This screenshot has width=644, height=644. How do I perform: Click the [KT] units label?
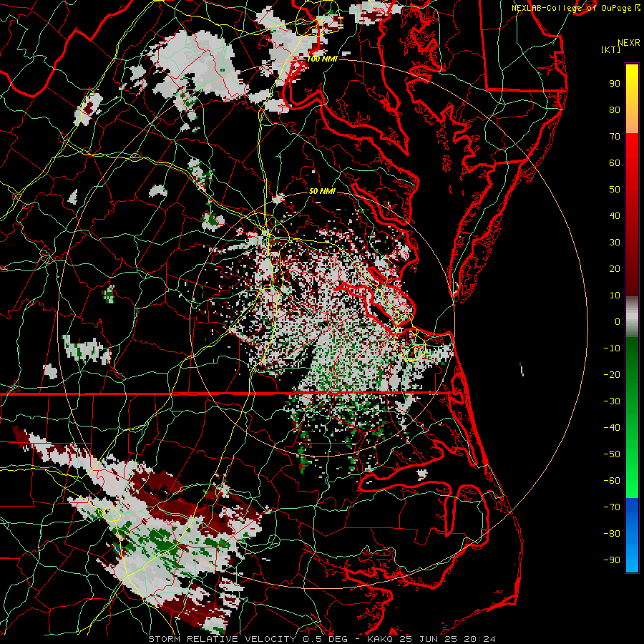pyautogui.click(x=611, y=49)
